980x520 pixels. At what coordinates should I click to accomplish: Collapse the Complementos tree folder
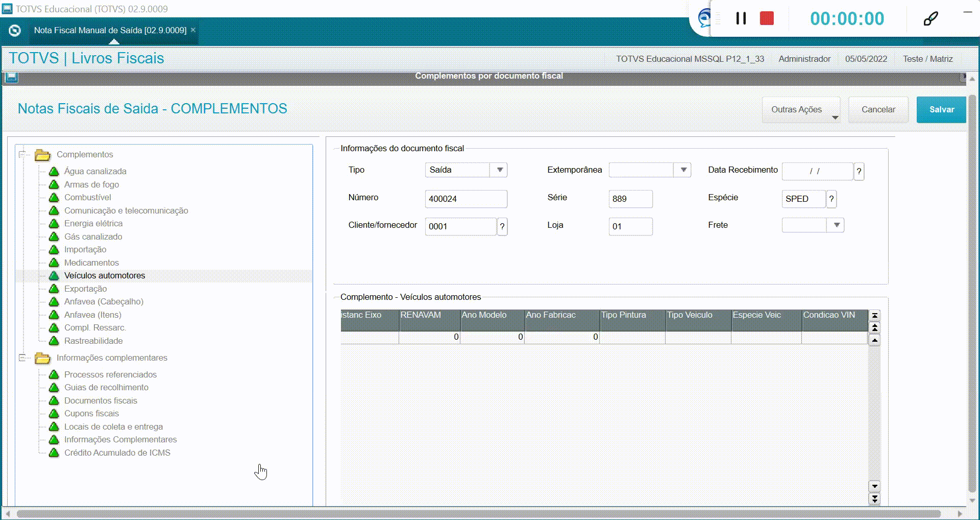(22, 154)
